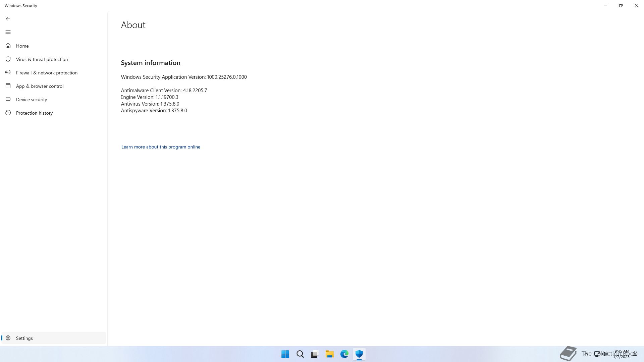Click Learn more about this program online
644x362 pixels.
pos(161,147)
